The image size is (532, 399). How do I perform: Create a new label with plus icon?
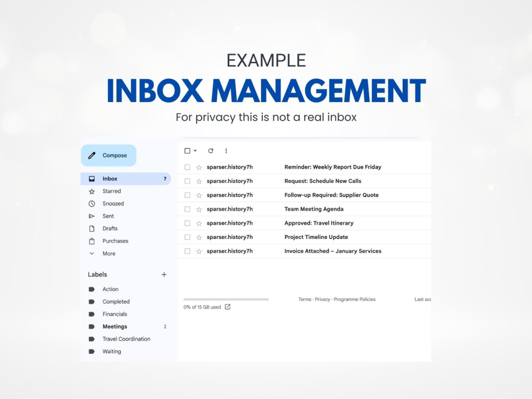click(164, 275)
